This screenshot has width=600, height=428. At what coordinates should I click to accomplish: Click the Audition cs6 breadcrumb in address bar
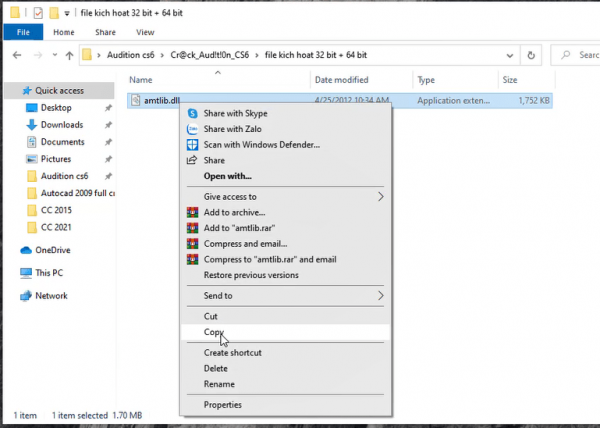point(133,55)
